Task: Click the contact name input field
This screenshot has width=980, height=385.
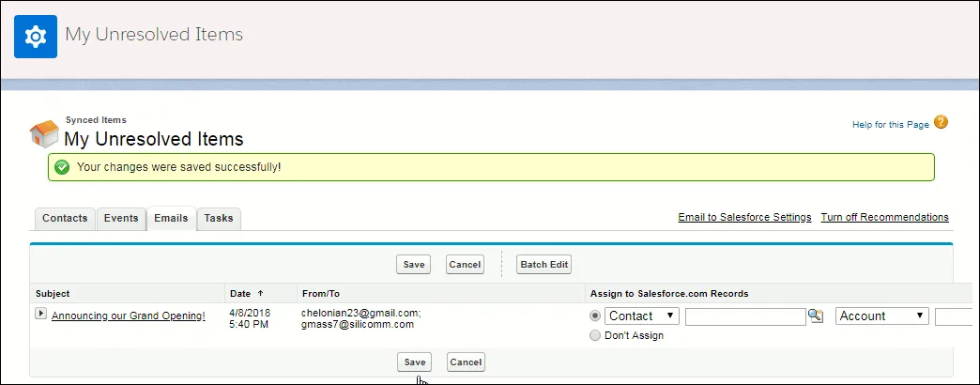Action: click(745, 316)
